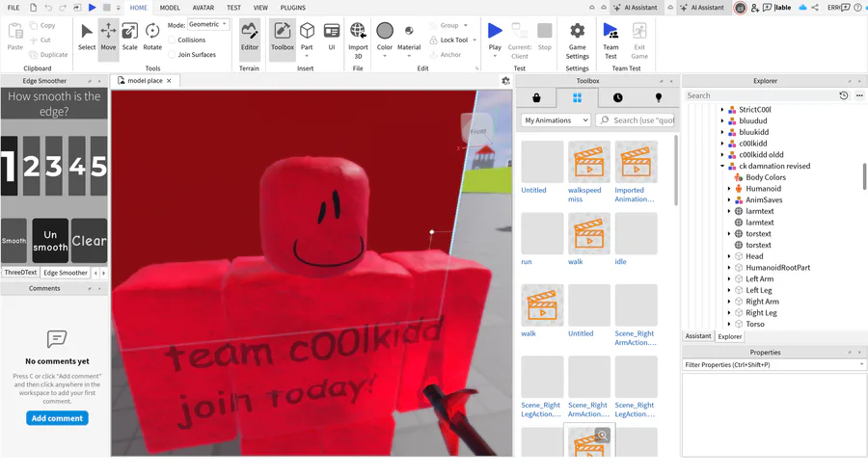Screen dimensions: 868x475
Task: Switch to the PLUGINS tab
Action: click(293, 8)
